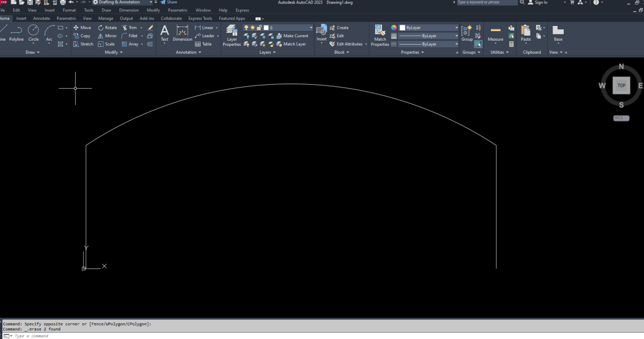Select the Circle drawing tool

tap(33, 33)
